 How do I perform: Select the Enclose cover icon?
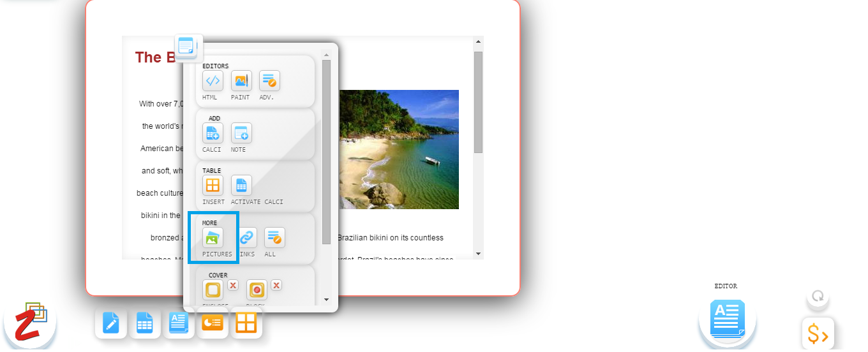click(213, 290)
